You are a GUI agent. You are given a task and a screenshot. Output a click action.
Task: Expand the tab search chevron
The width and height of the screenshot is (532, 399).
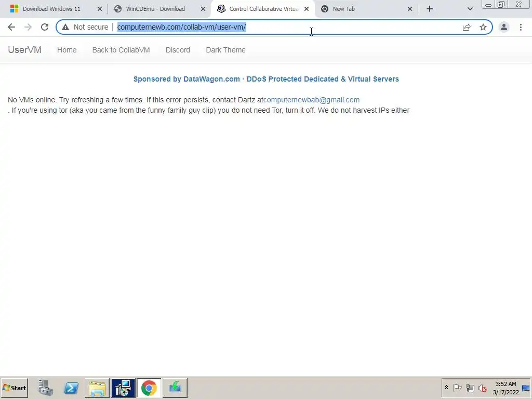[470, 9]
